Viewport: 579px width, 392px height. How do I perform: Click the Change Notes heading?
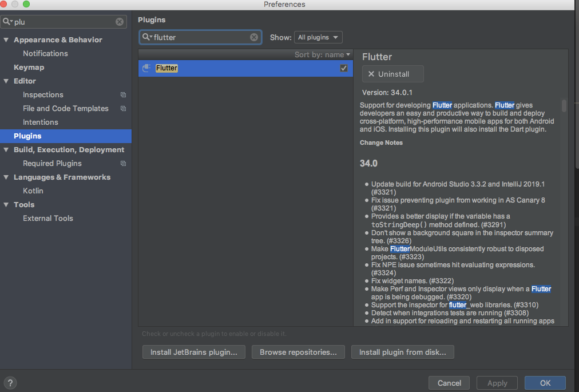381,142
